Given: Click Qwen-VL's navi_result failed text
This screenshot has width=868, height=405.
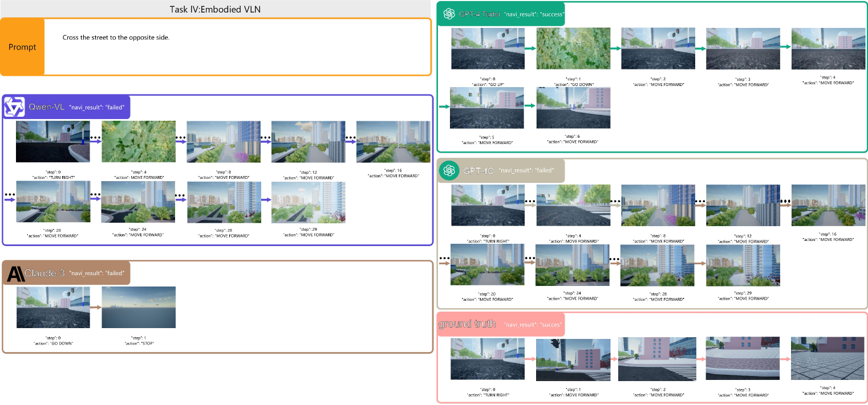Looking at the screenshot, I should (x=96, y=107).
